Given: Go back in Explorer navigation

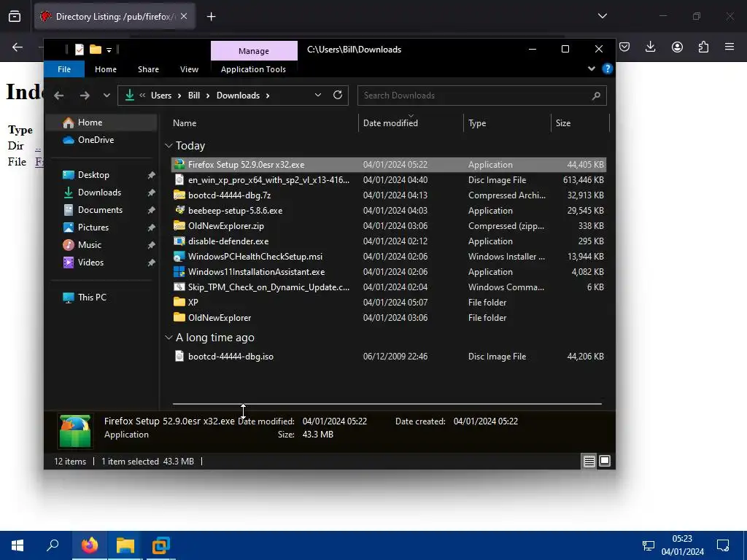Looking at the screenshot, I should [58, 96].
